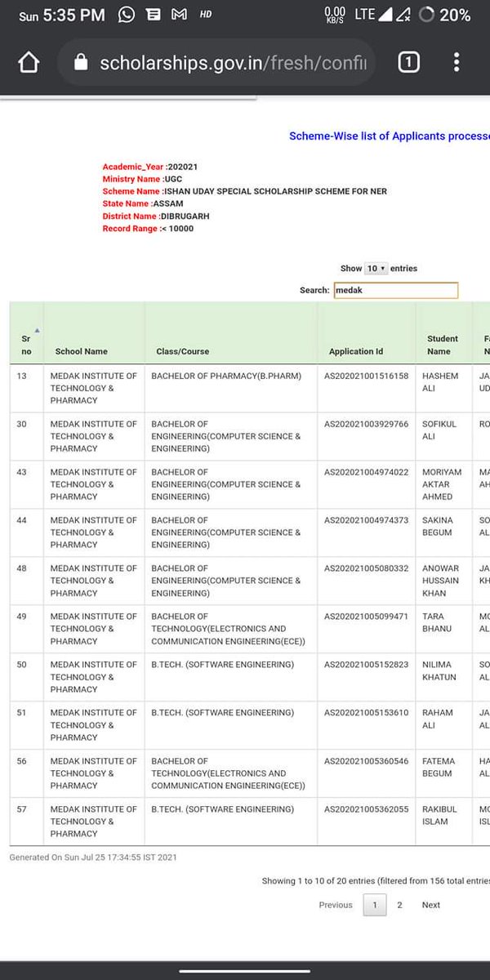Image resolution: width=490 pixels, height=980 pixels.
Task: Select application id AS202021001516158
Action: tap(367, 376)
